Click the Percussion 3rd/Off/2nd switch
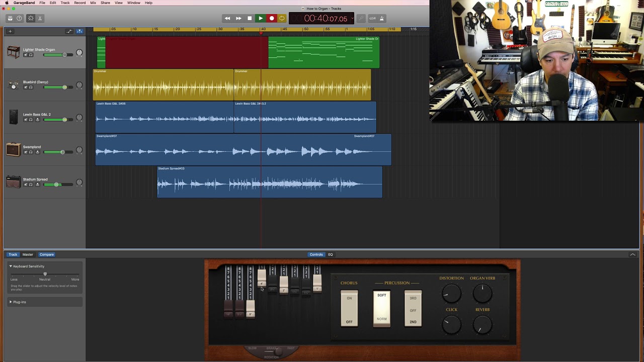This screenshot has height=362, width=644. 413,309
